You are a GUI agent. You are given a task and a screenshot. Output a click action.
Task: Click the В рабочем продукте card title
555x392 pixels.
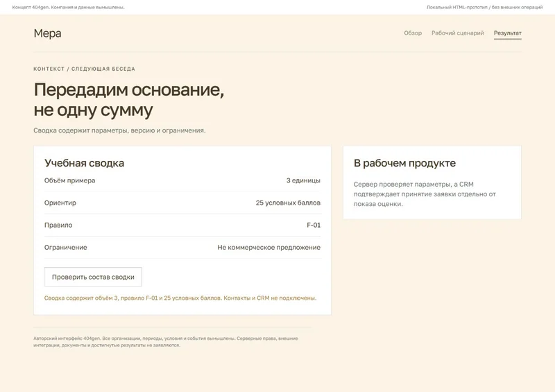click(404, 163)
